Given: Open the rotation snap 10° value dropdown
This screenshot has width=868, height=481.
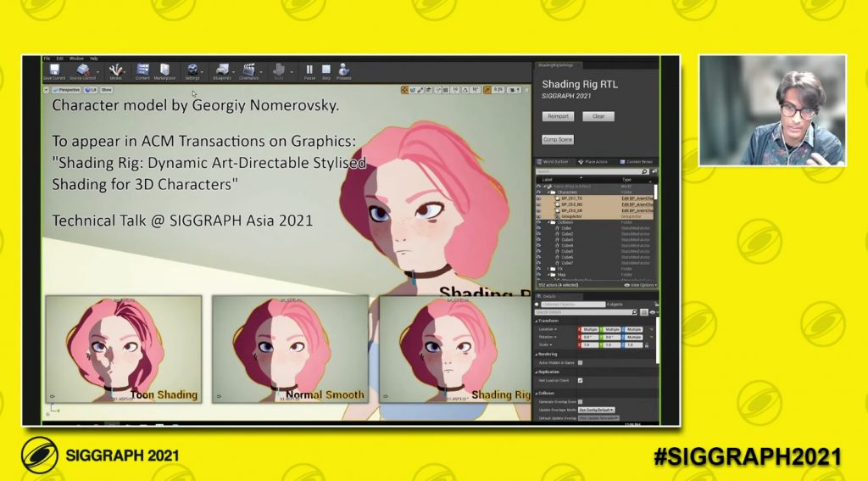Looking at the screenshot, I should (x=475, y=90).
